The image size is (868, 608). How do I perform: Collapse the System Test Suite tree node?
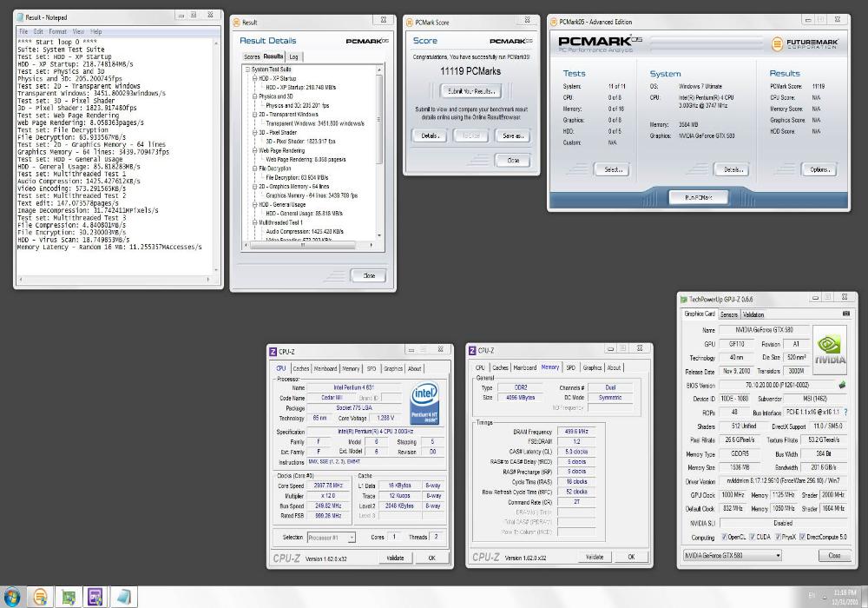click(248, 69)
